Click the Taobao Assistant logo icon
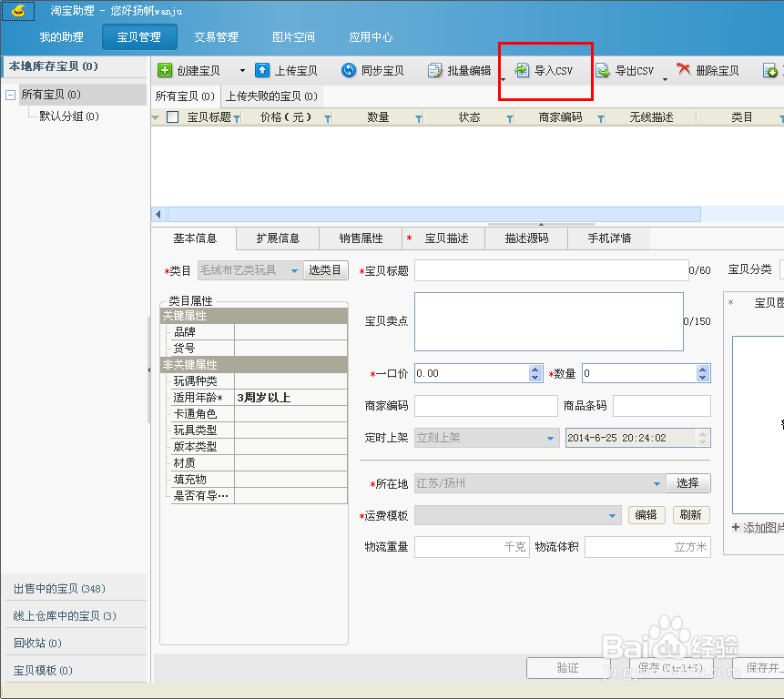 tap(18, 11)
